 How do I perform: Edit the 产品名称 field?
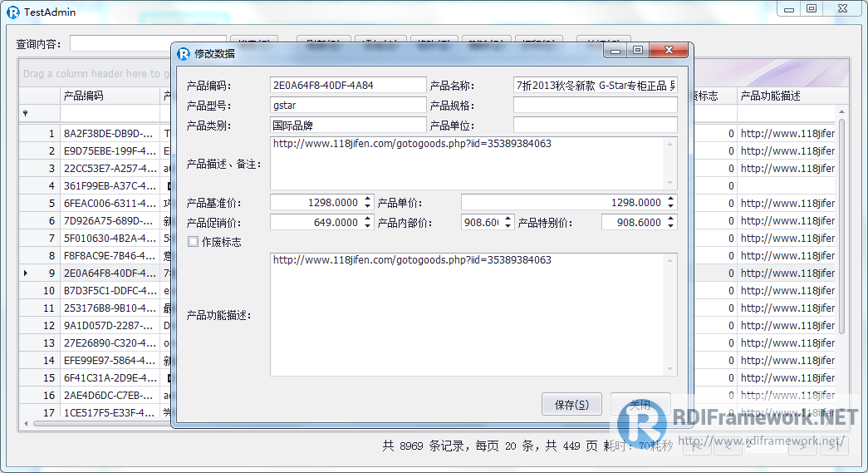pyautogui.click(x=595, y=86)
